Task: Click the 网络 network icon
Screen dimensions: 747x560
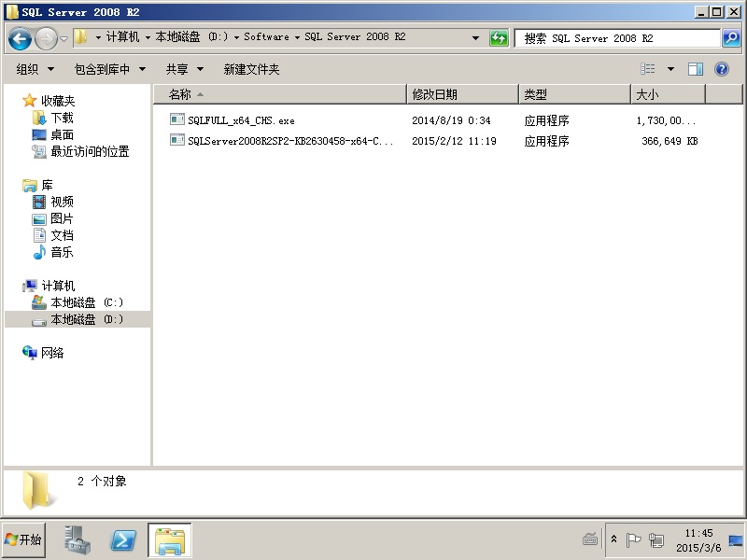Action: (x=30, y=353)
